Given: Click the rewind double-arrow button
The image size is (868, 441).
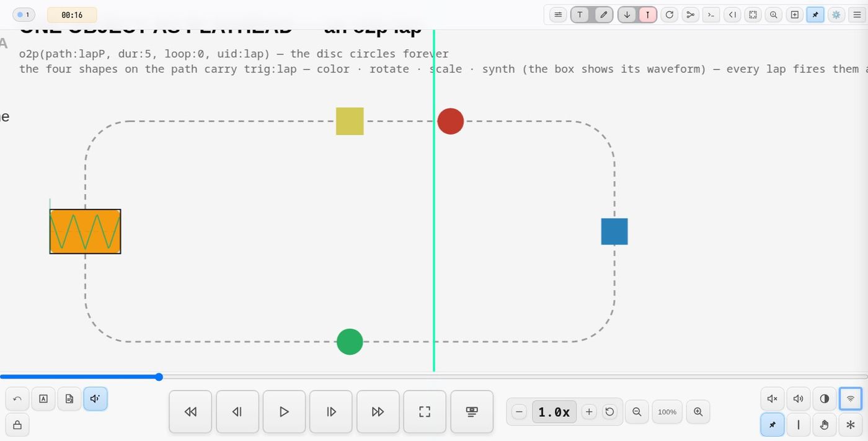Looking at the screenshot, I should point(190,412).
